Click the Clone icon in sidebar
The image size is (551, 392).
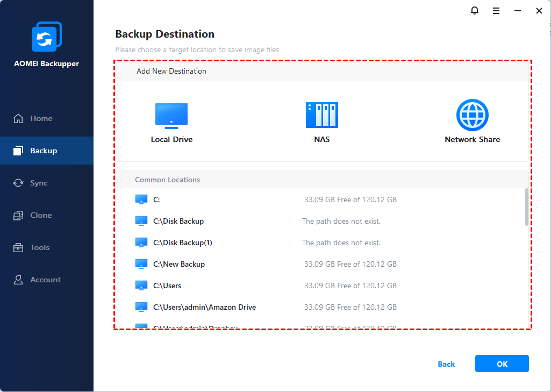tap(19, 215)
